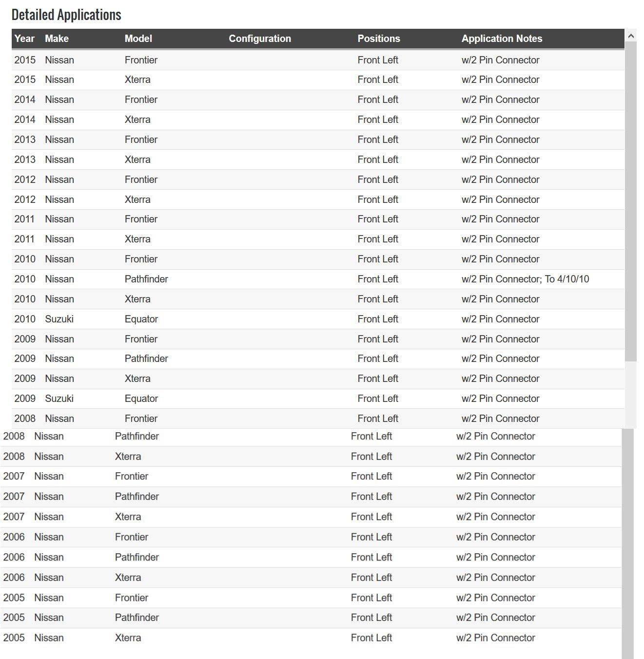Select the 2012 Nissan Frontier row
644x659 pixels.
318,180
